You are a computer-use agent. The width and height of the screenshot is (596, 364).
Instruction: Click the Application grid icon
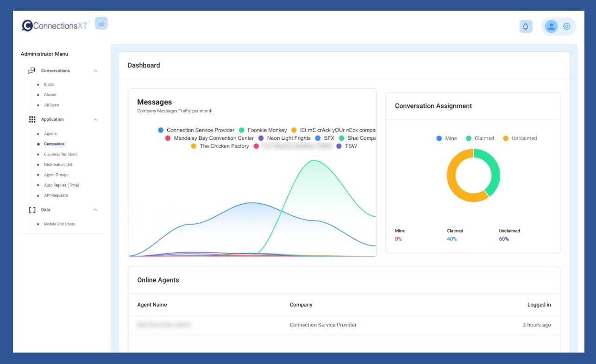point(32,119)
